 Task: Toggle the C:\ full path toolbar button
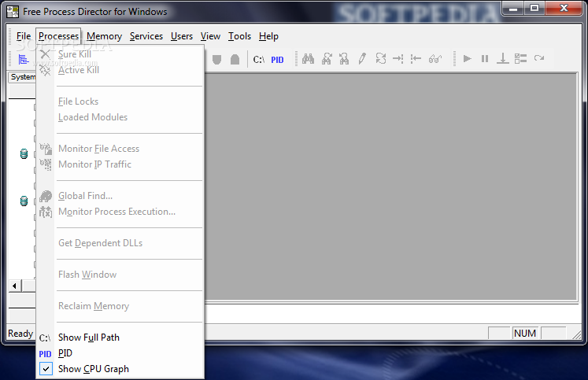pos(259,60)
